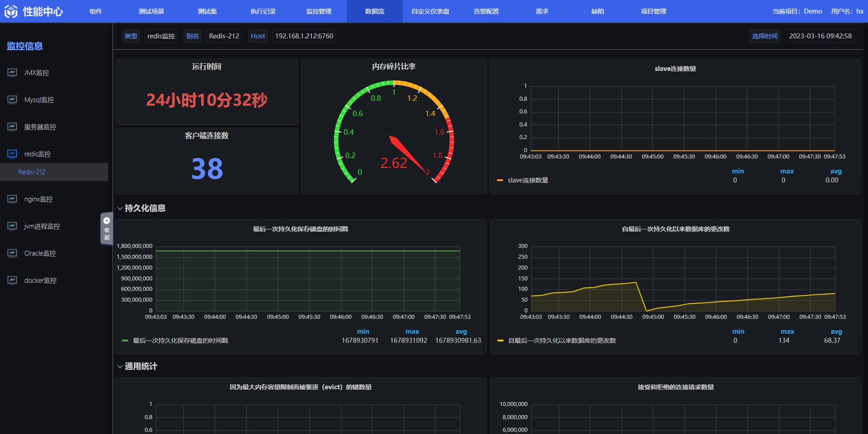The width and height of the screenshot is (868, 434).
Task: Switch to 监控管理 top menu
Action: [319, 11]
